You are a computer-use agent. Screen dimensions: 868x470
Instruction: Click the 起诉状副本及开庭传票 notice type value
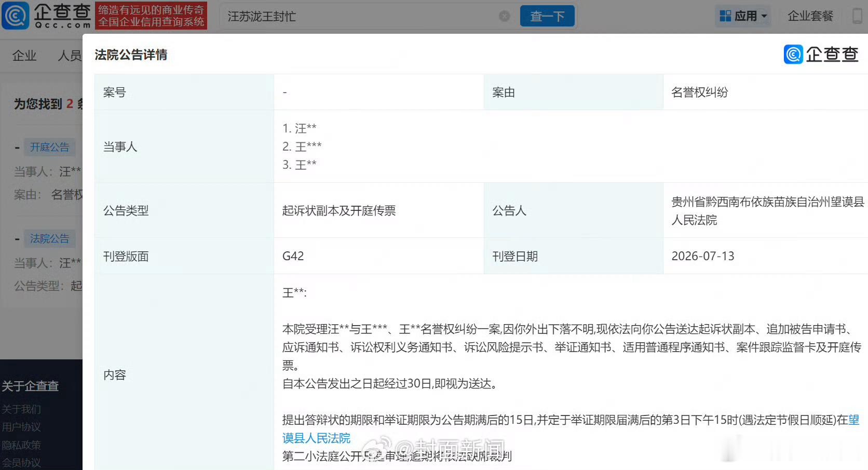339,211
